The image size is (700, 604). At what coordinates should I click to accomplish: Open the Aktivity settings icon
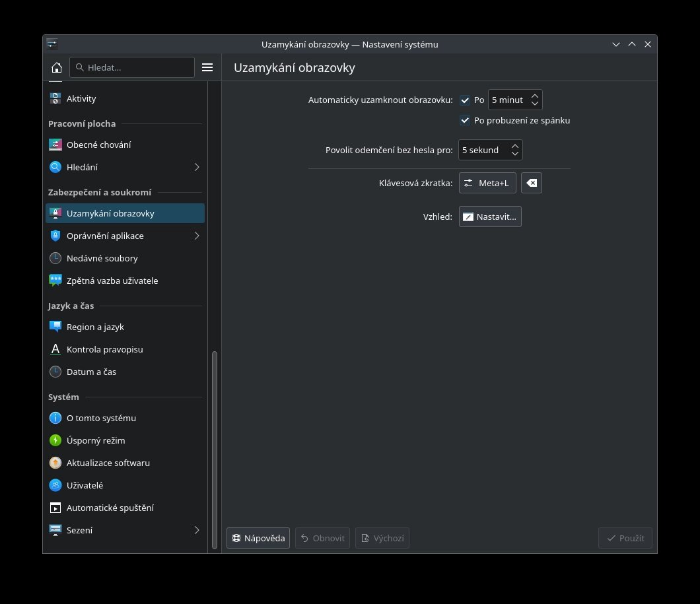pyautogui.click(x=55, y=98)
